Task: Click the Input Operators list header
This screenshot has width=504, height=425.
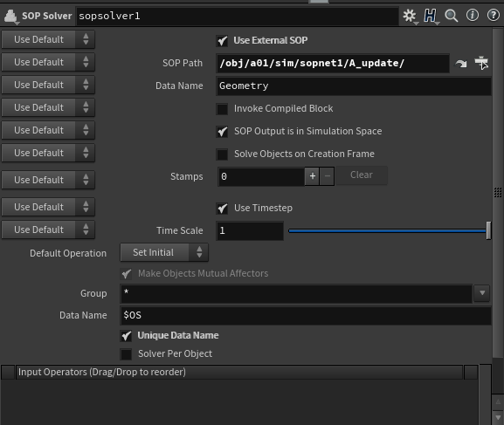Action: click(239, 372)
